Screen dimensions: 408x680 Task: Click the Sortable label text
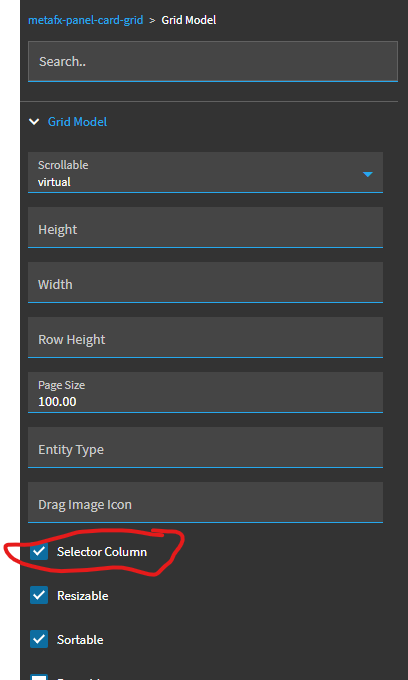coord(80,640)
